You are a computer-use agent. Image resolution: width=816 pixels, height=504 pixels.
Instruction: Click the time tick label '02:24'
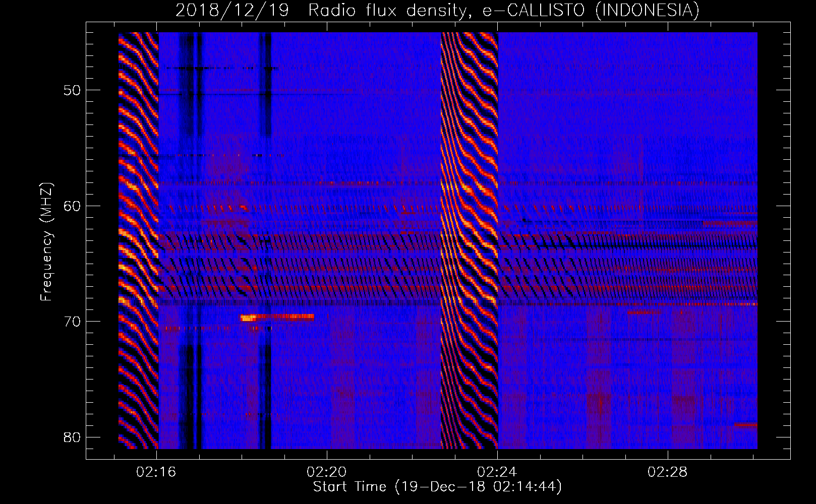(x=497, y=472)
